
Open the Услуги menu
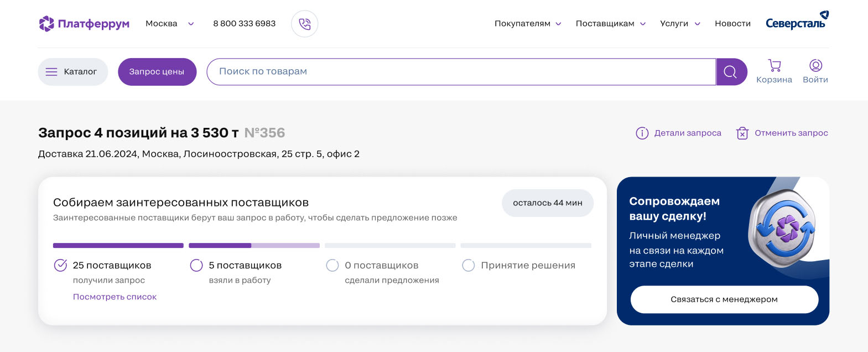pyautogui.click(x=680, y=24)
